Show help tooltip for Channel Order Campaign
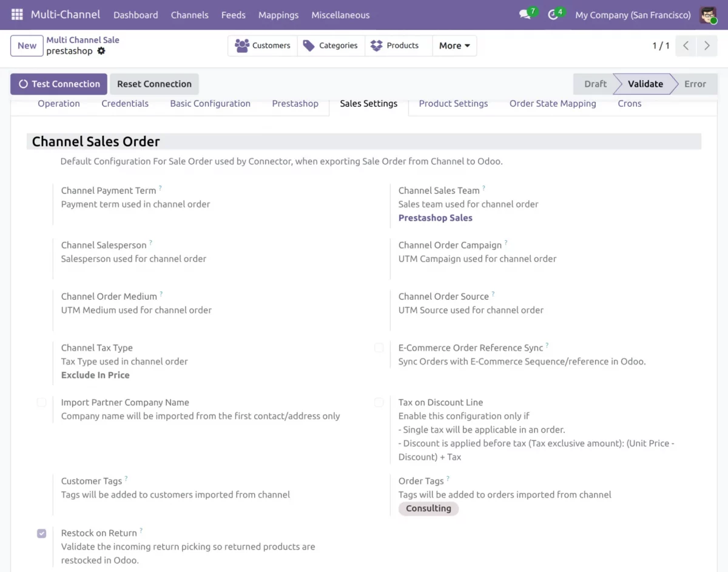Viewport: 728px width, 572px height. tap(505, 243)
